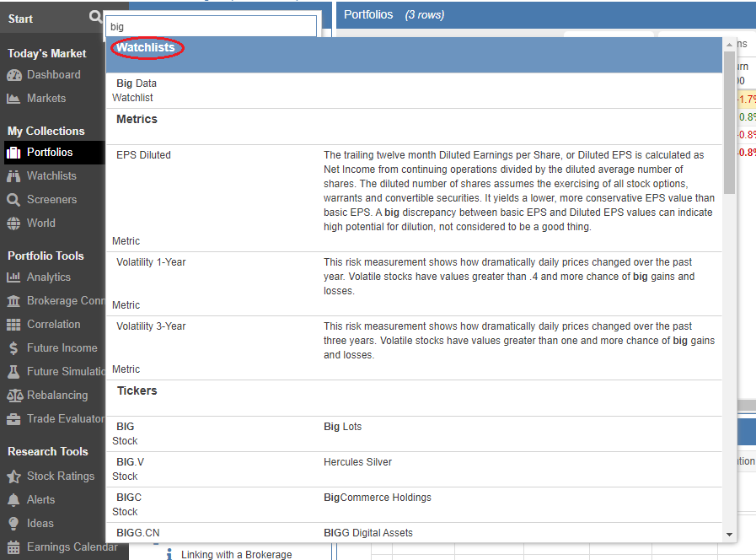This screenshot has width=756, height=560.
Task: Select the Stock Ratings star icon
Action: pyautogui.click(x=13, y=477)
